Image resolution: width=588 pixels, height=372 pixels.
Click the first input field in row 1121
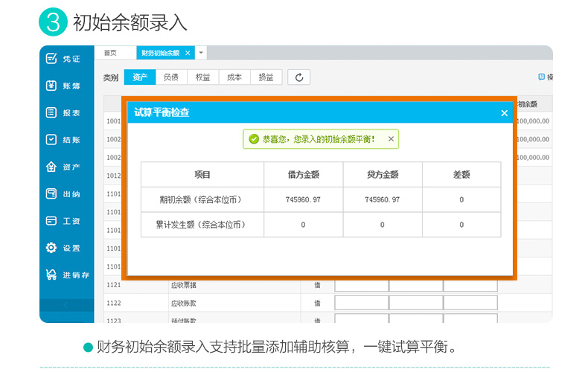pyautogui.click(x=361, y=285)
